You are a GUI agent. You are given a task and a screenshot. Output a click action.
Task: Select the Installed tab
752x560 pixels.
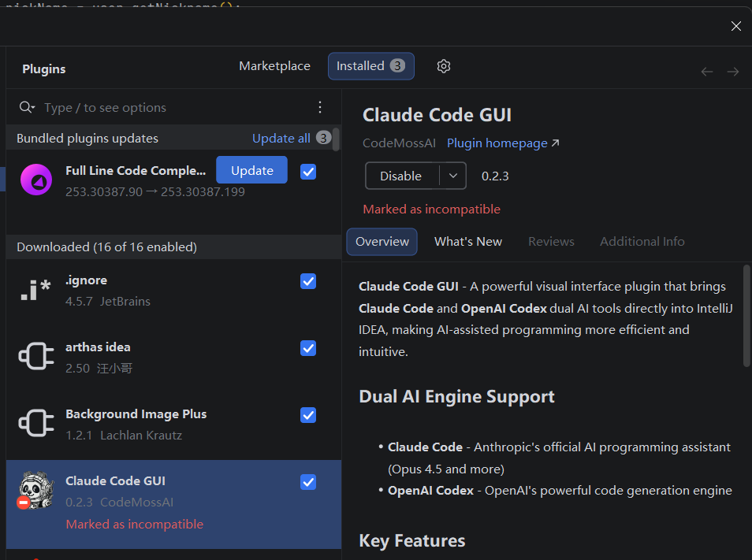tap(370, 66)
